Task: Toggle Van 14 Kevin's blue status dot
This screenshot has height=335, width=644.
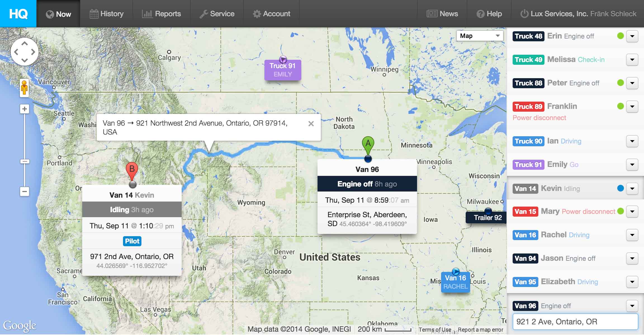Action: [x=621, y=188]
